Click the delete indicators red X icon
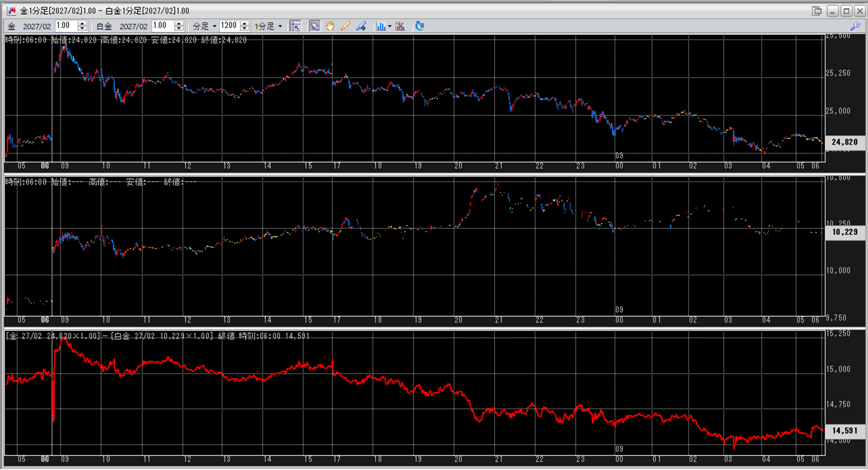868x470 pixels. coord(400,26)
